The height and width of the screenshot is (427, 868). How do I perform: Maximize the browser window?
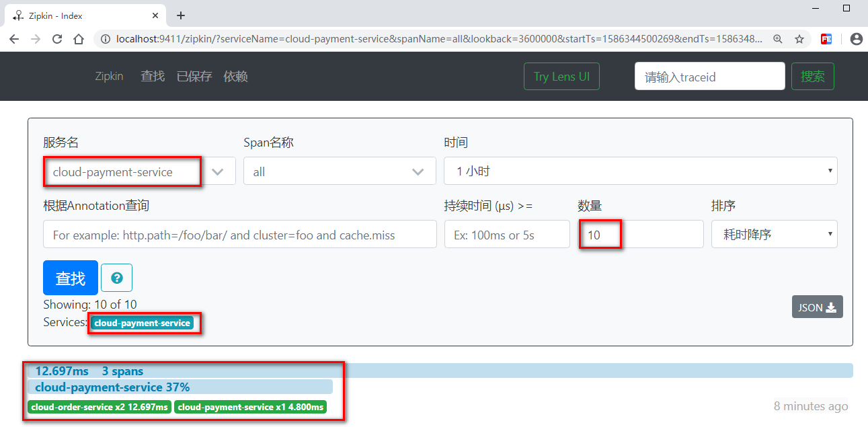click(x=846, y=8)
